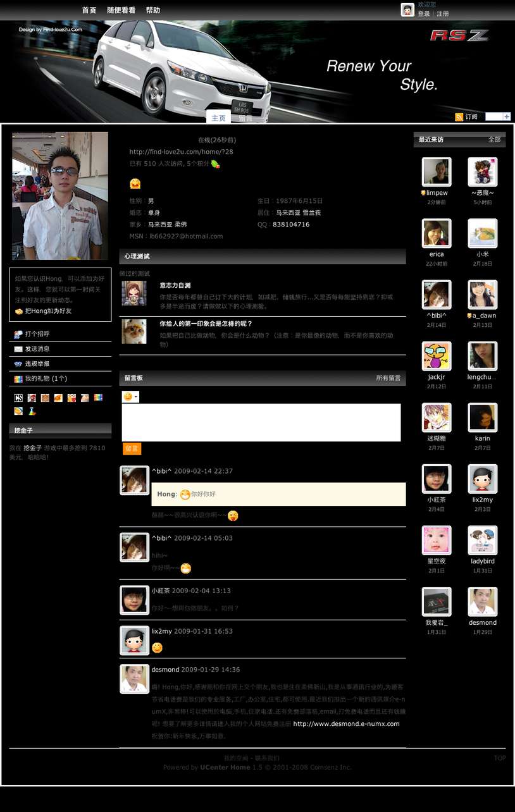Open the find-love2u.com/home/?28 profile URL
Image resolution: width=515 pixels, height=812 pixels.
click(182, 152)
